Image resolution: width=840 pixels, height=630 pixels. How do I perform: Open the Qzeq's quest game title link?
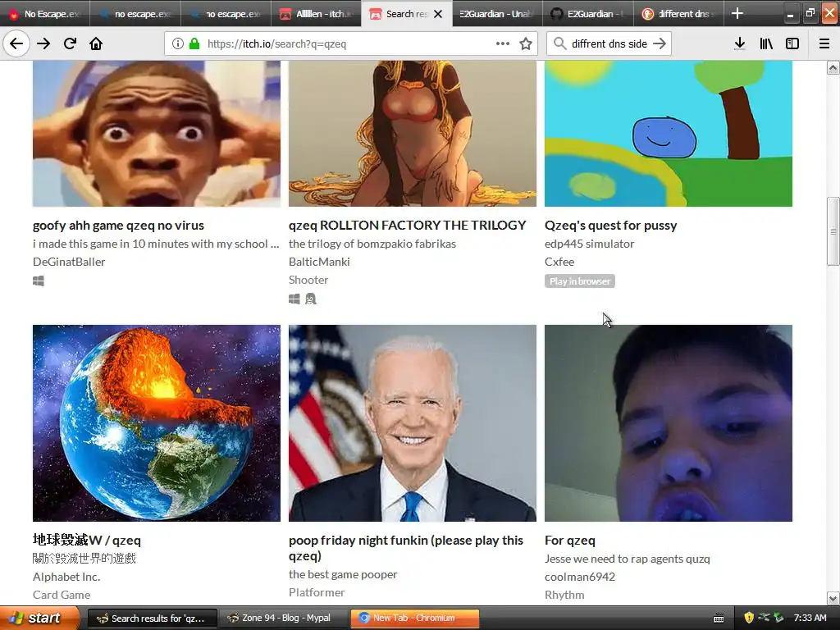point(610,225)
